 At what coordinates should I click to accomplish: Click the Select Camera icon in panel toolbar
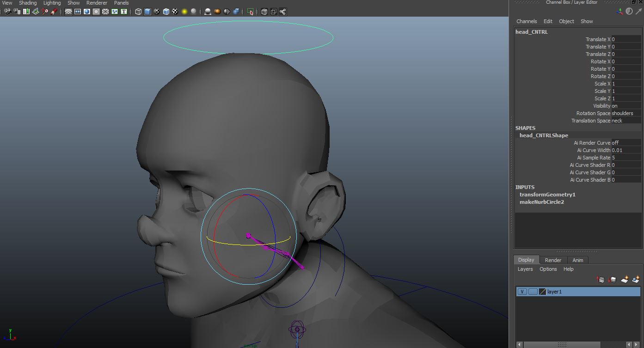(x=7, y=12)
